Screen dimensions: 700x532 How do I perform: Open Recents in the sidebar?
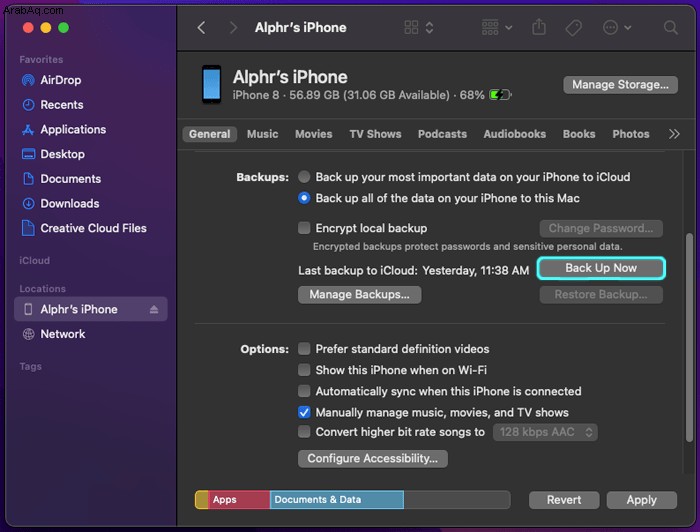point(61,105)
